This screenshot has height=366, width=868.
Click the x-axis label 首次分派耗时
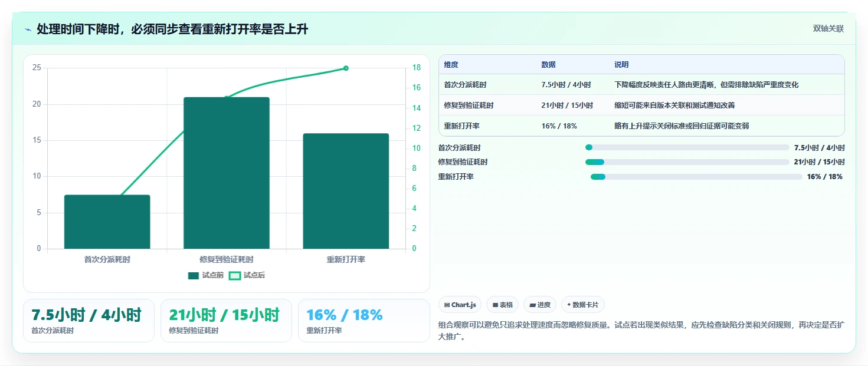107,259
